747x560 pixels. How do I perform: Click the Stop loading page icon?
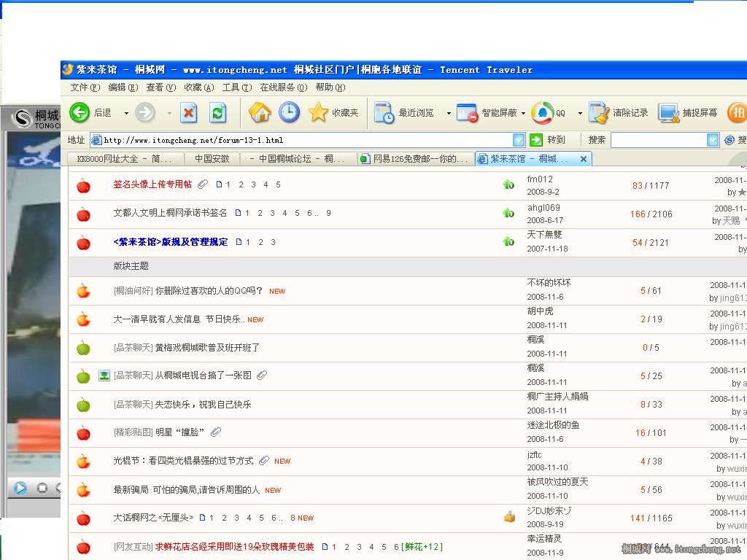tap(189, 112)
